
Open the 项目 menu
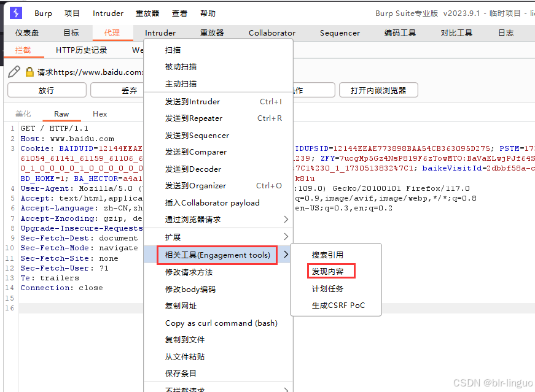72,13
